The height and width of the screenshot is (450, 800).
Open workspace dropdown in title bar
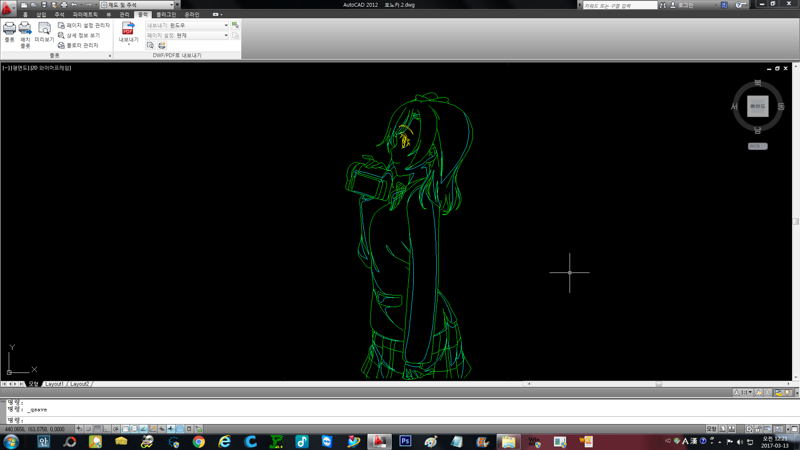136,5
